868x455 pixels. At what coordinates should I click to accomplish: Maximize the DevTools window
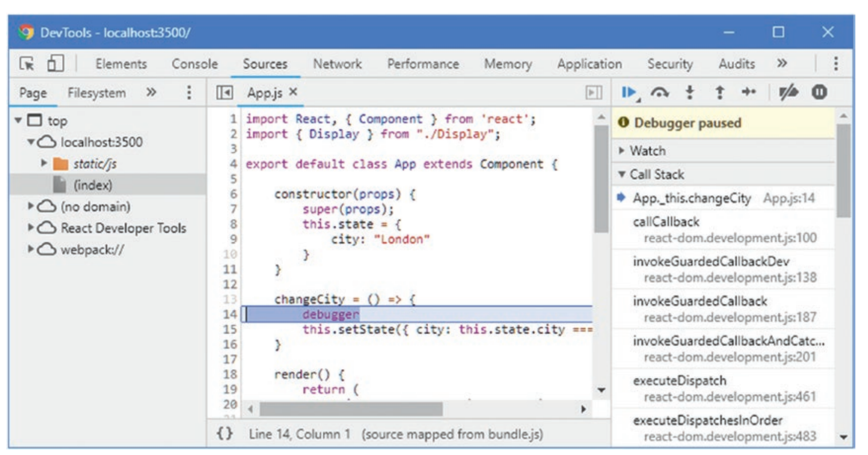point(779,32)
